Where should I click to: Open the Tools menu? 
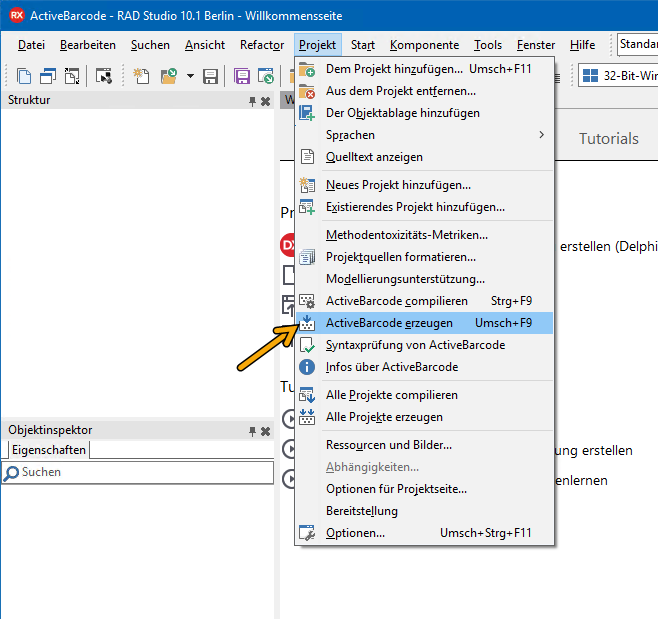[488, 45]
